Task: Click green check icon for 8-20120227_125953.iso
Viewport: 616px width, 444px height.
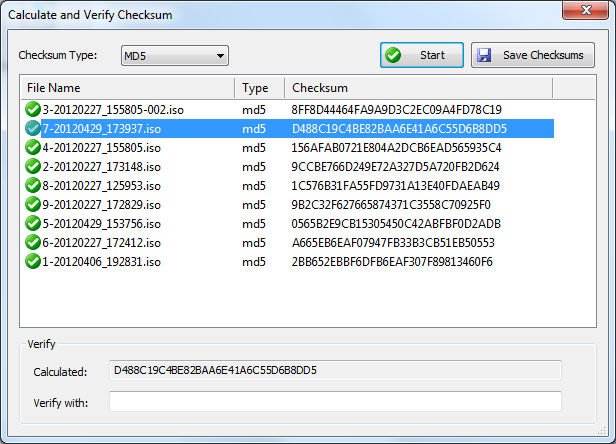Action: pos(33,185)
